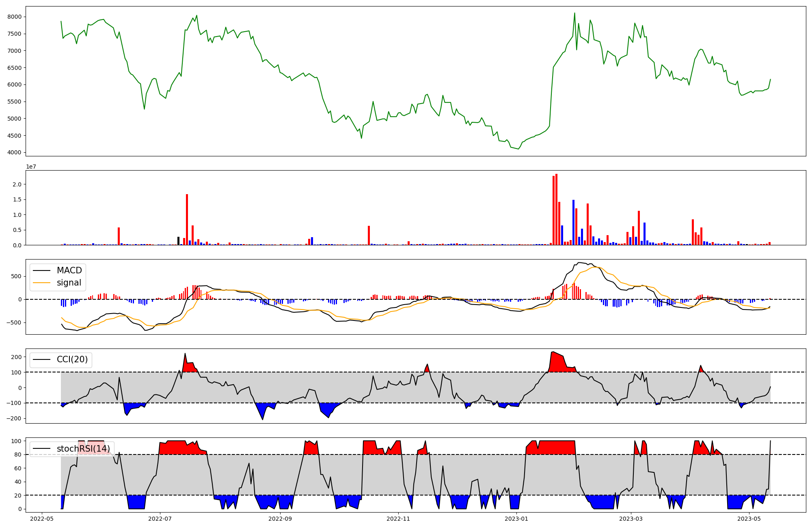Click the single black volume bar

pos(178,241)
